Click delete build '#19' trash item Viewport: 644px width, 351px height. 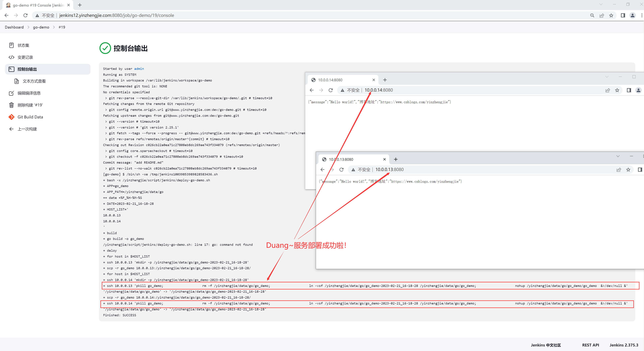tap(30, 105)
